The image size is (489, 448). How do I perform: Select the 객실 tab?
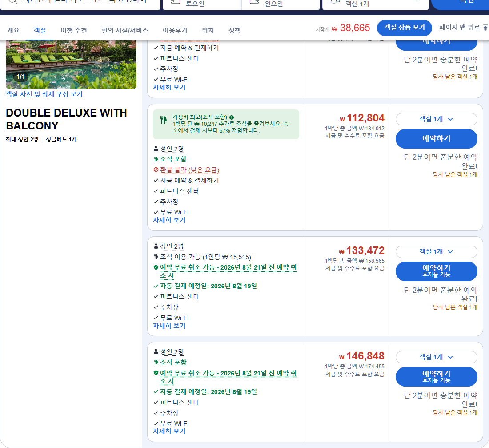point(40,30)
